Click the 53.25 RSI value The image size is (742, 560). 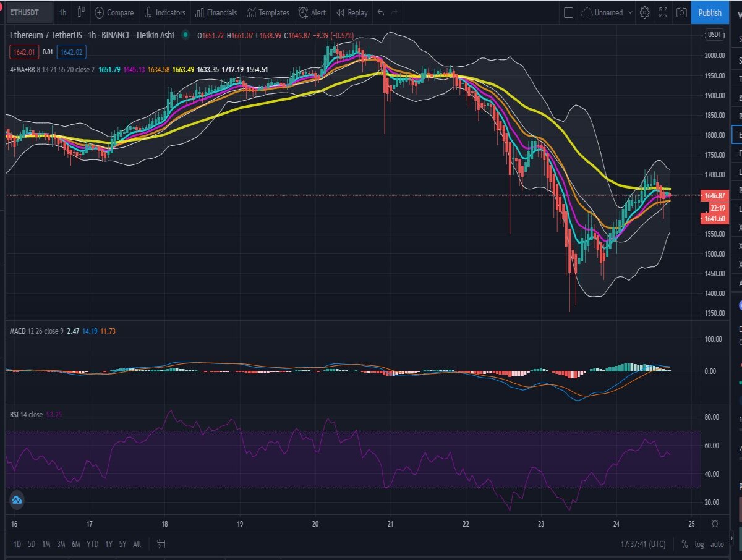click(54, 414)
